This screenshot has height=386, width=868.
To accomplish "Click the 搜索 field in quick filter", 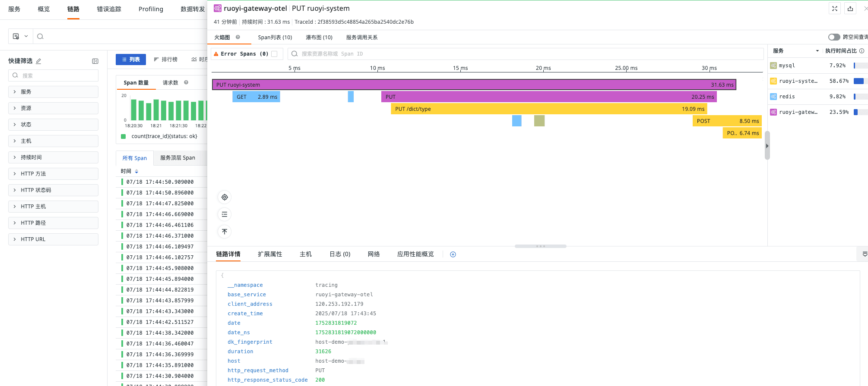I will coord(53,75).
